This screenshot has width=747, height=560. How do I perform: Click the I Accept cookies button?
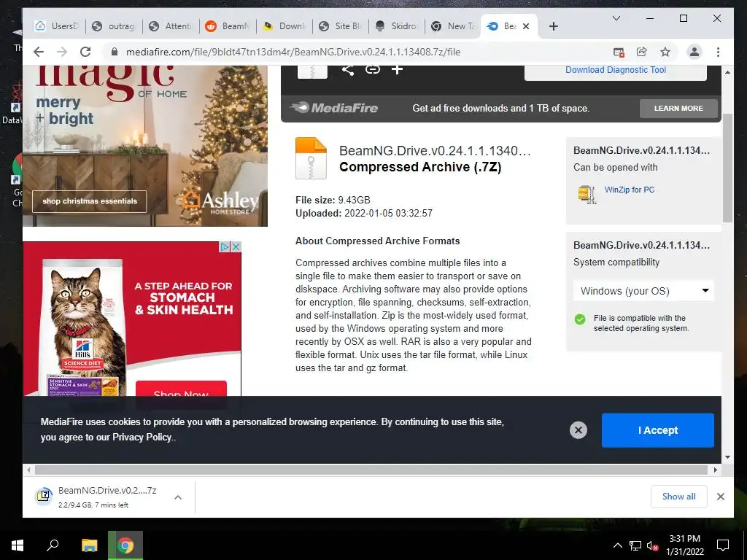tap(657, 430)
